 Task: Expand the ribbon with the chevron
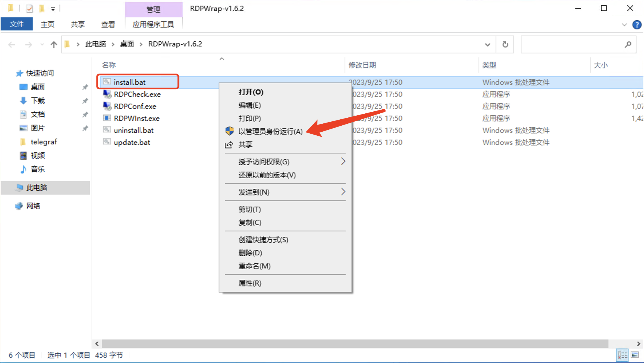(x=624, y=25)
